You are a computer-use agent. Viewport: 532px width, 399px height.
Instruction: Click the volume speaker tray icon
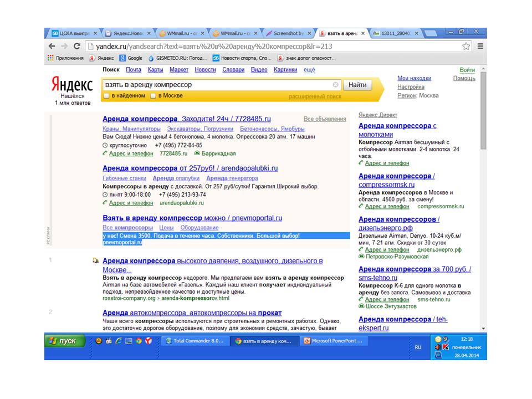coord(438,347)
